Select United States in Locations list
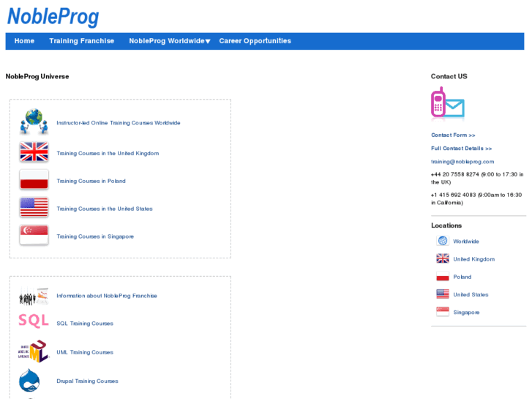The image size is (532, 399). pos(471,294)
